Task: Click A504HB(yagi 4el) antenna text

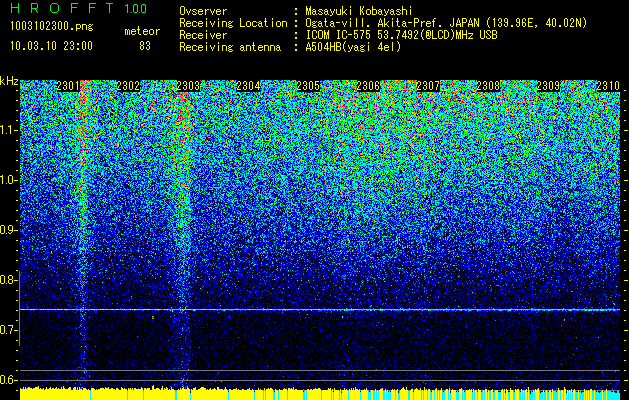Action: (353, 47)
